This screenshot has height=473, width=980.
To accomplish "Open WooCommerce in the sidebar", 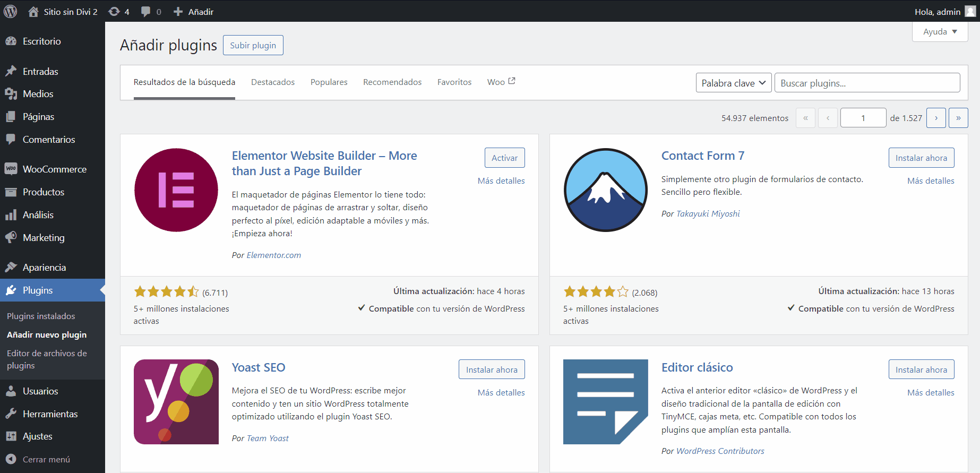I will point(54,169).
